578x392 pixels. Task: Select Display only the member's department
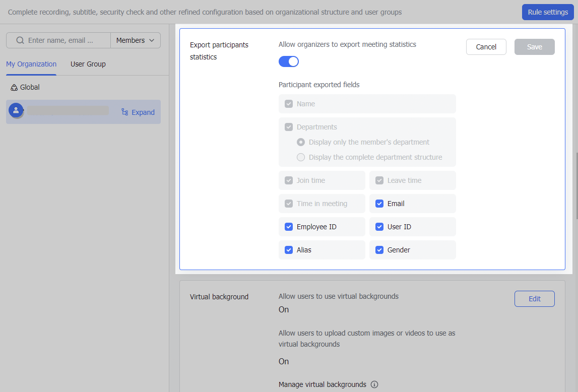pyautogui.click(x=301, y=142)
